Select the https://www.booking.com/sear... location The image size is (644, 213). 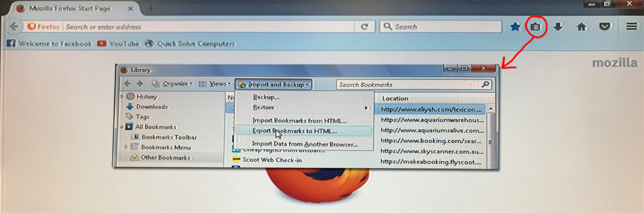pos(431,141)
